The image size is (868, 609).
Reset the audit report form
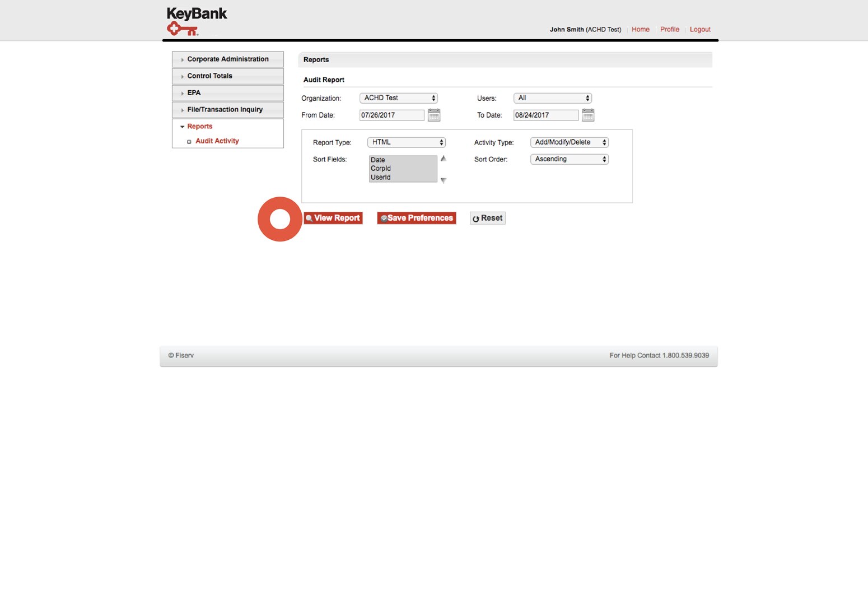click(487, 218)
